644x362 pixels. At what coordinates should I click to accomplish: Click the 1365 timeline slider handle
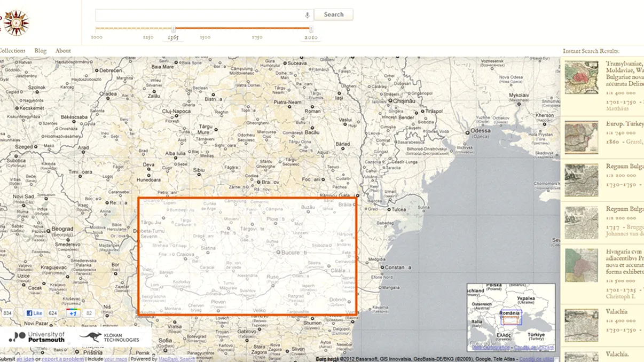click(x=174, y=29)
